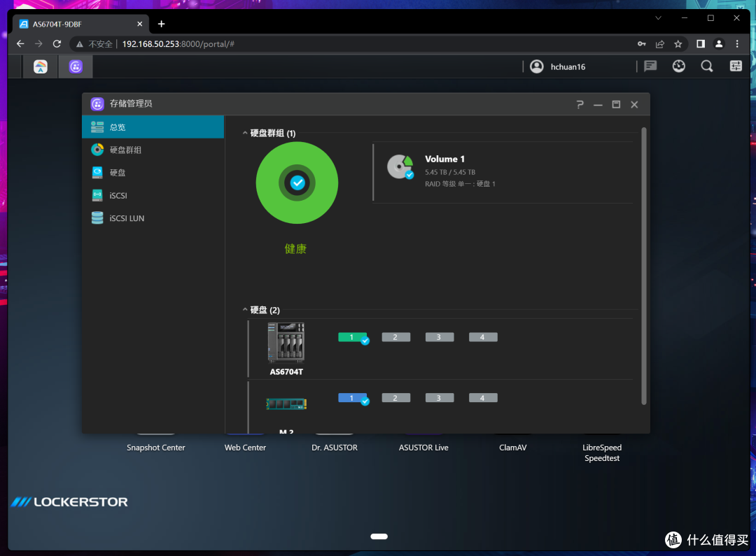Click the AS6704T NAS device image
Viewport: 756px width, 556px height.
286,342
